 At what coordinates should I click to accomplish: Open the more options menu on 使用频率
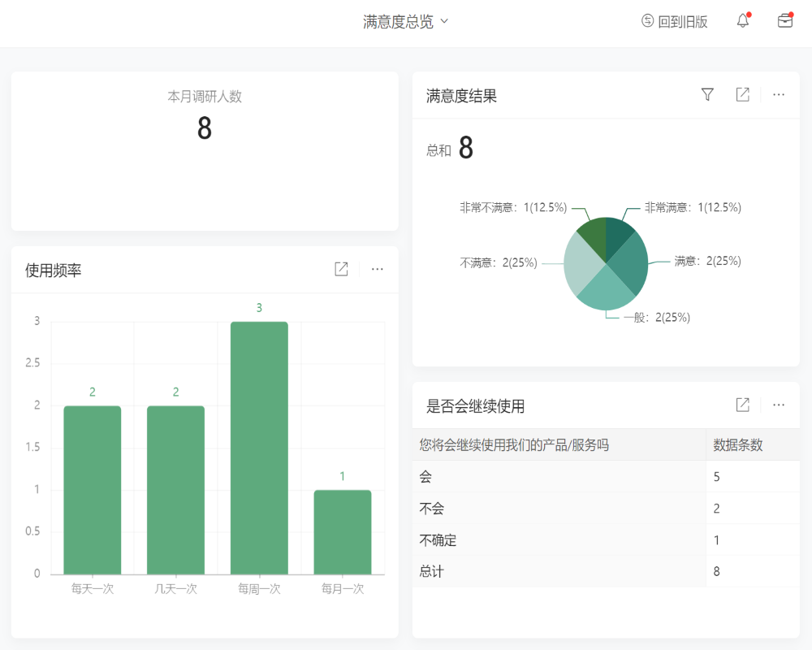[x=377, y=269]
